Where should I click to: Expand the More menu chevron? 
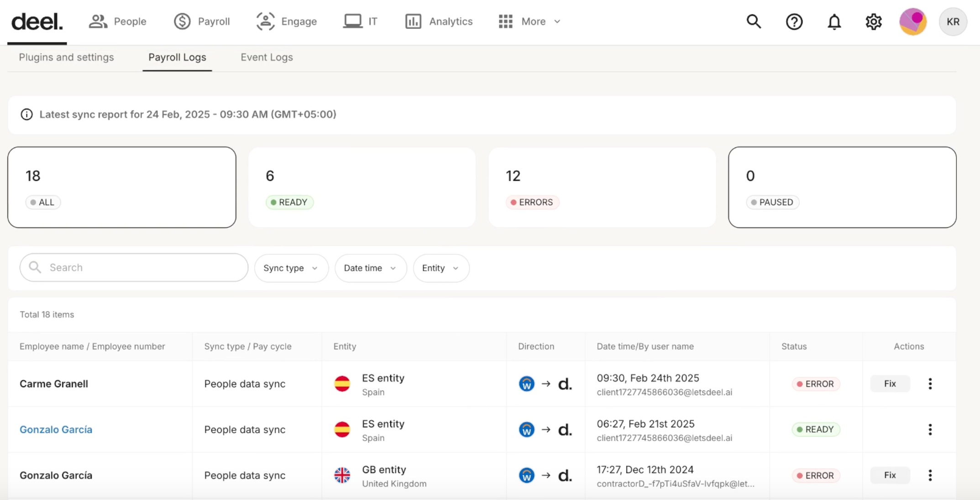557,21
